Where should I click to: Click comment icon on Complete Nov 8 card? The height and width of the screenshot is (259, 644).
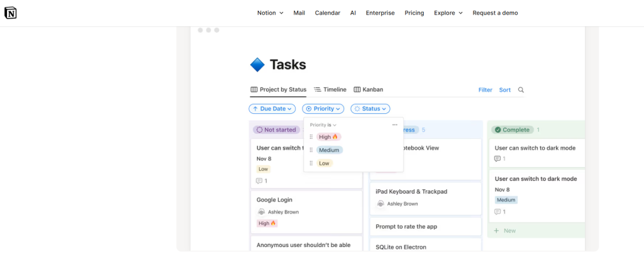[x=497, y=212]
